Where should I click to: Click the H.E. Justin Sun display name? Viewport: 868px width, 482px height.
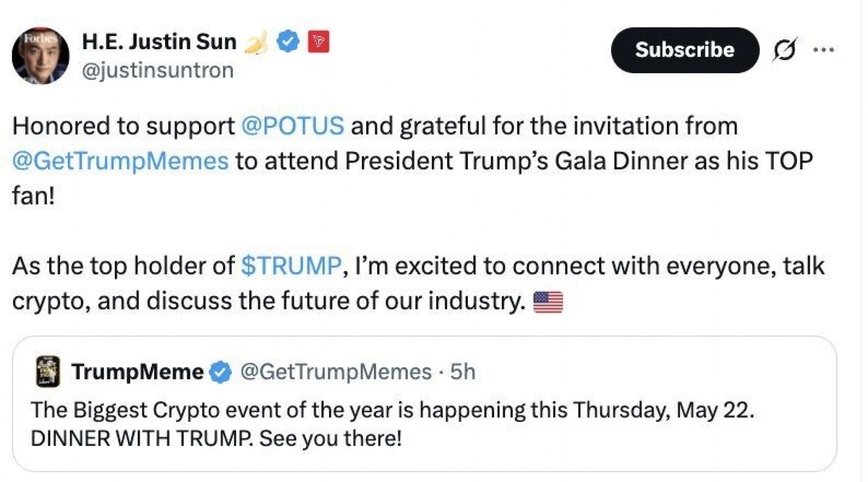click(x=159, y=42)
